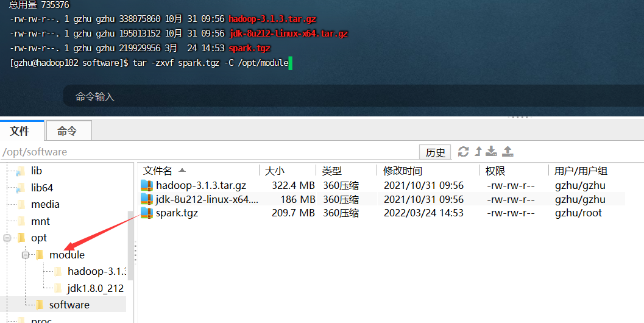Click the /opt/software path field
Viewport: 644px width, 323px height.
point(210,152)
